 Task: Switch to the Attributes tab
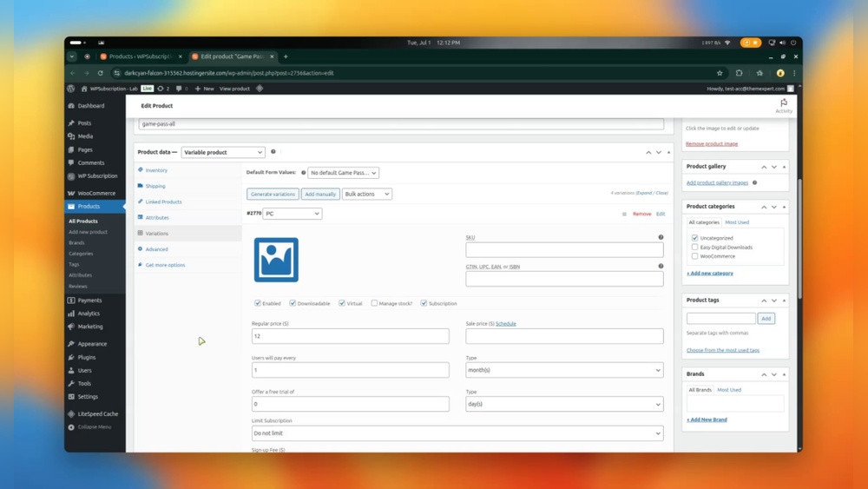pos(157,218)
